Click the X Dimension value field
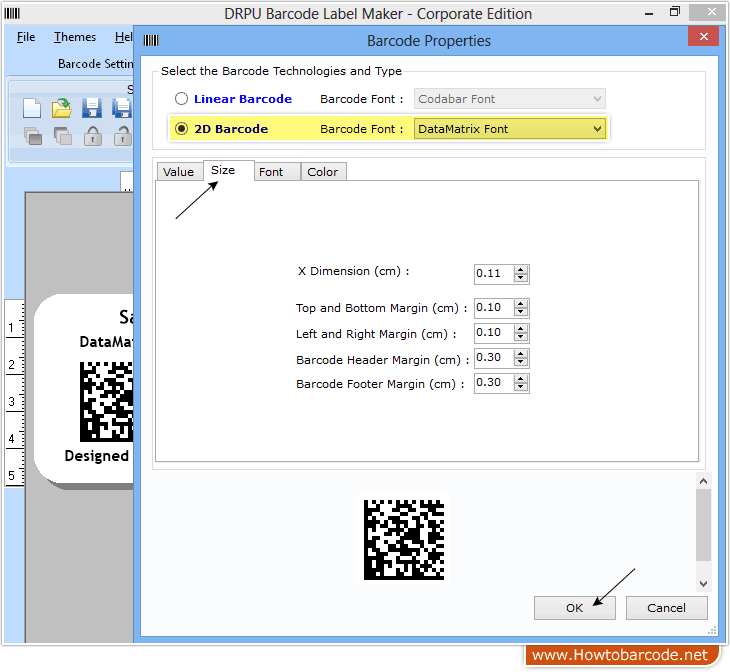730x672 pixels. click(x=494, y=274)
